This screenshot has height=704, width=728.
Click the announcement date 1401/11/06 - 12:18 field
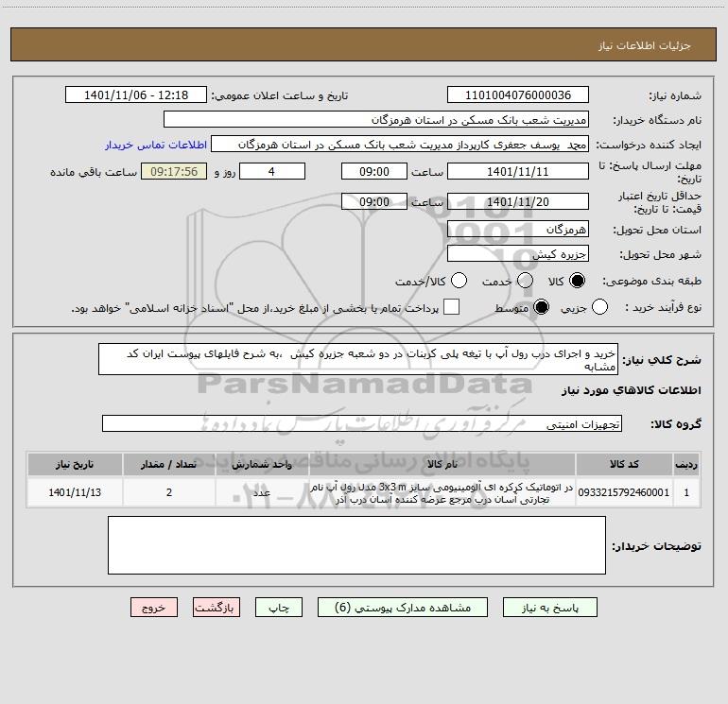pyautogui.click(x=136, y=95)
